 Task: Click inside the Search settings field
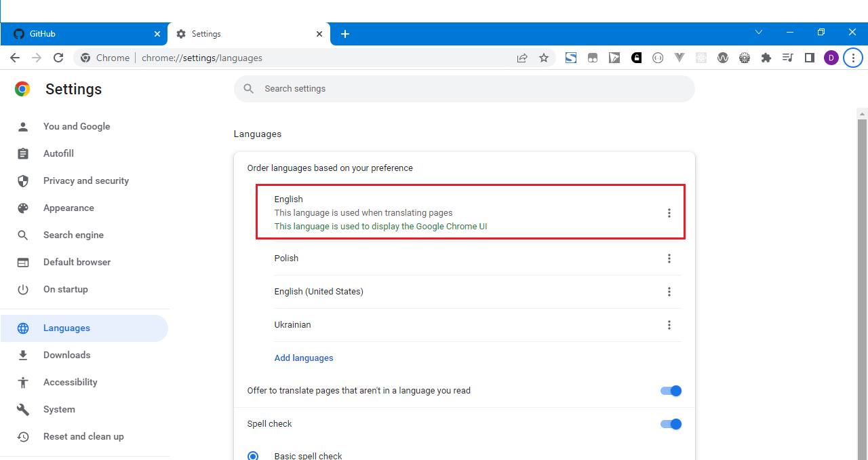(x=465, y=88)
